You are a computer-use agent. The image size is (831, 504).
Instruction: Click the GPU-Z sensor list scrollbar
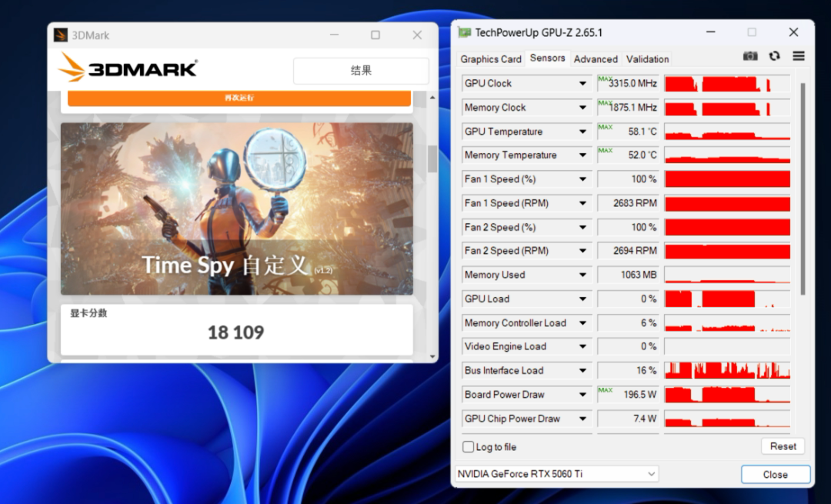click(803, 189)
